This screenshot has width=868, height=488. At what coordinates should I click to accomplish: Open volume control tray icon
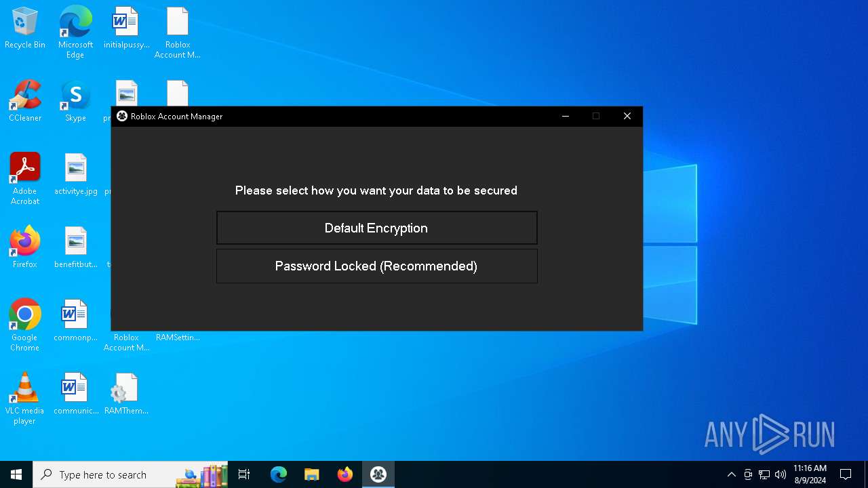(x=781, y=474)
